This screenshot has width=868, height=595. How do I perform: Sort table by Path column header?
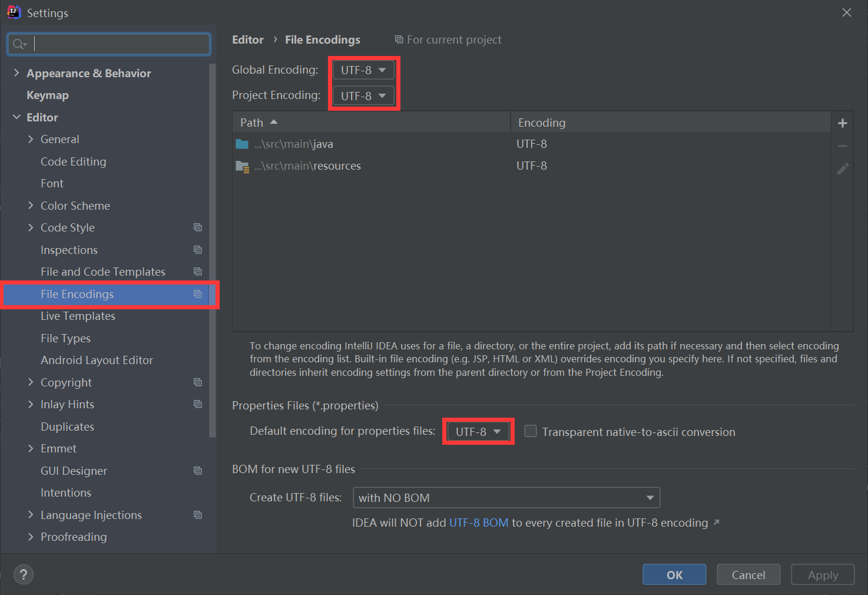click(x=371, y=123)
